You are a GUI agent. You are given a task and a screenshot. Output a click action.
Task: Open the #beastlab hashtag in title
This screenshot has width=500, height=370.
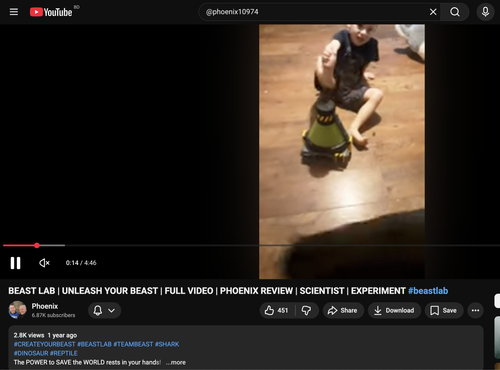pos(428,291)
